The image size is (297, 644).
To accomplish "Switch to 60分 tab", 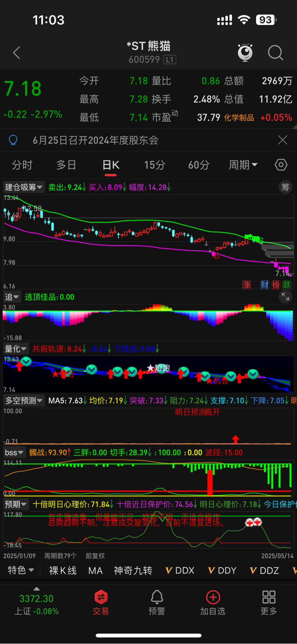I will tap(199, 165).
